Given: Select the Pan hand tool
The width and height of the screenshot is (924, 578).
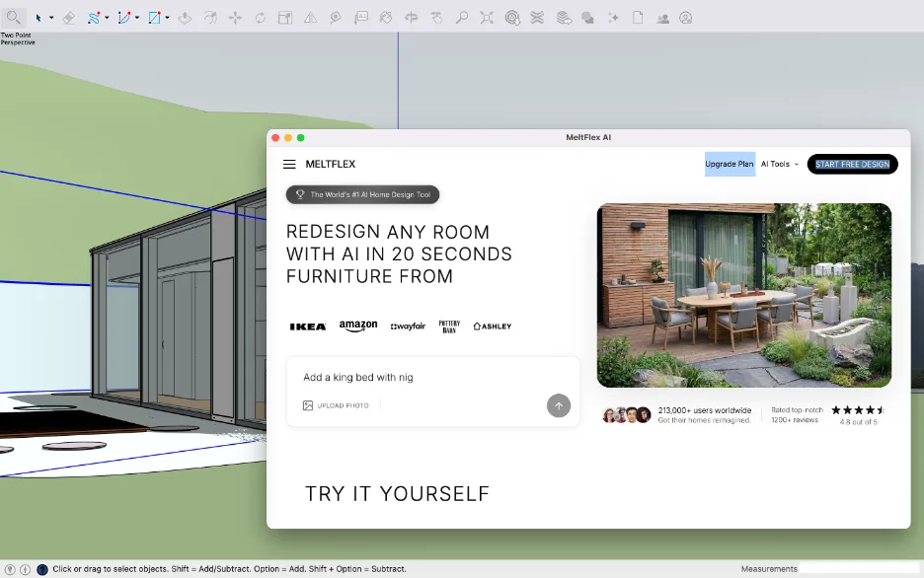Looking at the screenshot, I should pyautogui.click(x=436, y=18).
